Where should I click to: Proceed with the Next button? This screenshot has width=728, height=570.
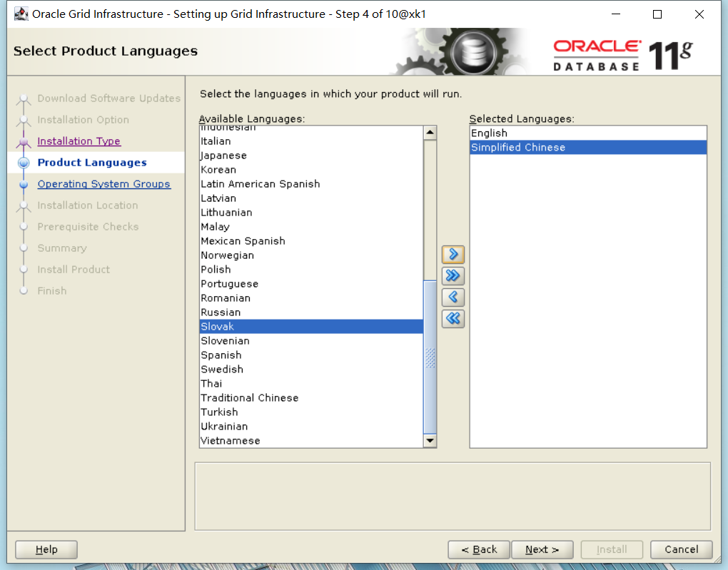(x=542, y=549)
